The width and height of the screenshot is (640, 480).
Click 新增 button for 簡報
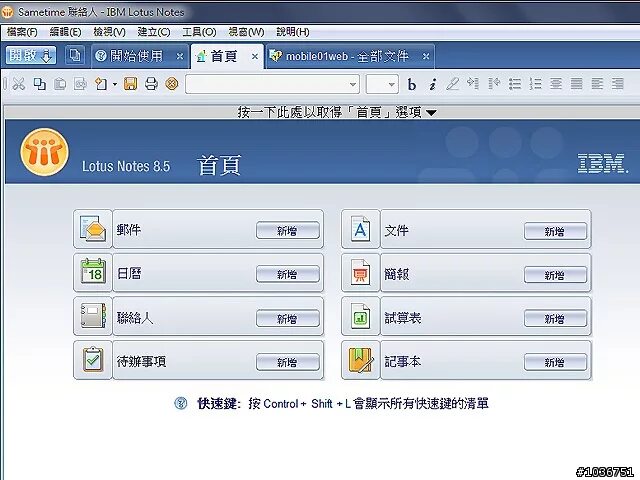tap(556, 275)
